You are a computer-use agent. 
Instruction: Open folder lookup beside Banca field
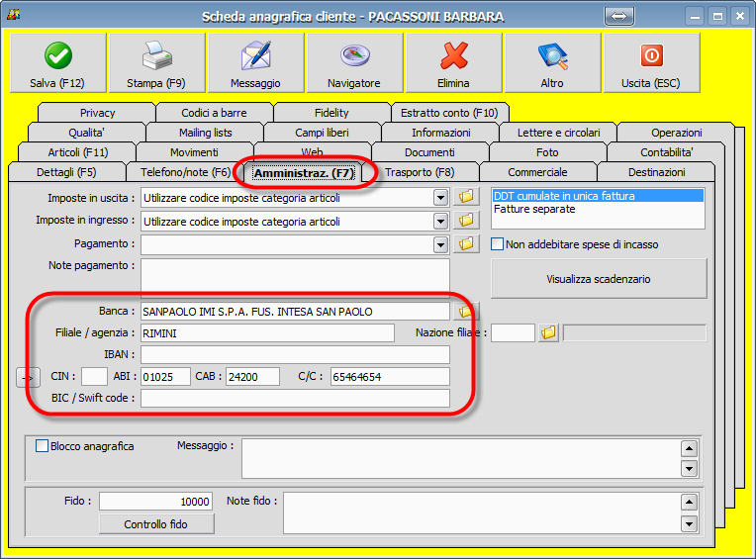466,312
